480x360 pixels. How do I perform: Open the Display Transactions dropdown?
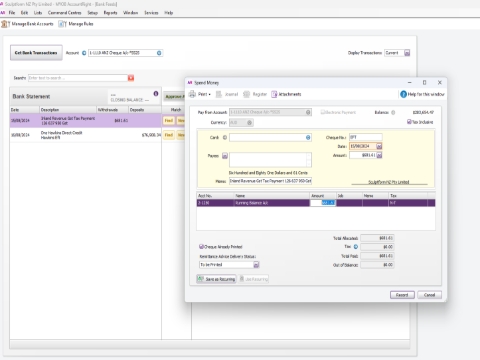[x=407, y=53]
